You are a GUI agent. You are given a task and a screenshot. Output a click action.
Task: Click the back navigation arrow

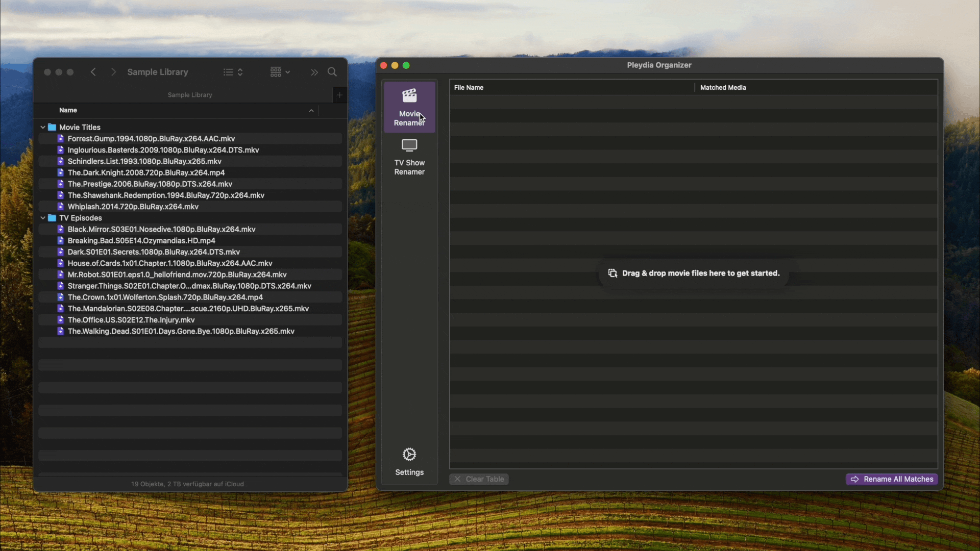pyautogui.click(x=93, y=72)
